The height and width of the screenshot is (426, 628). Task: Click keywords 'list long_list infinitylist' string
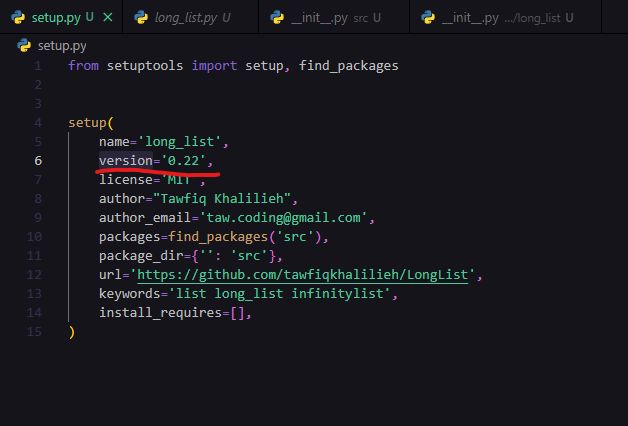pos(280,293)
